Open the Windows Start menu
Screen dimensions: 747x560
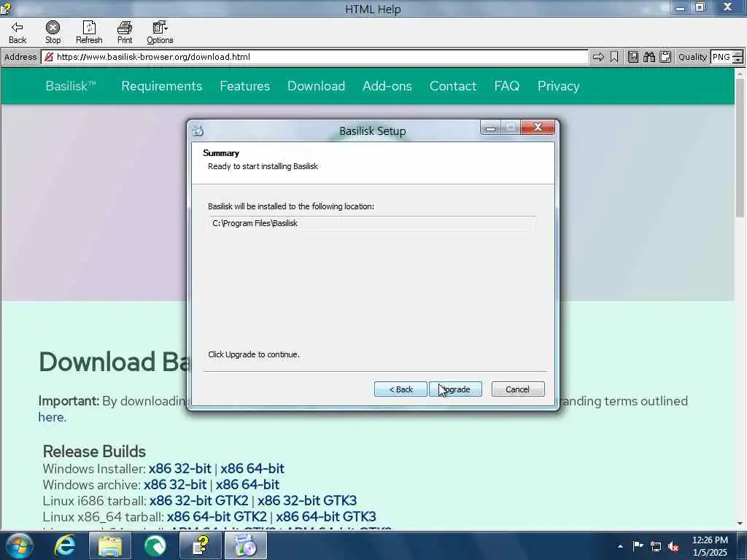pyautogui.click(x=20, y=545)
